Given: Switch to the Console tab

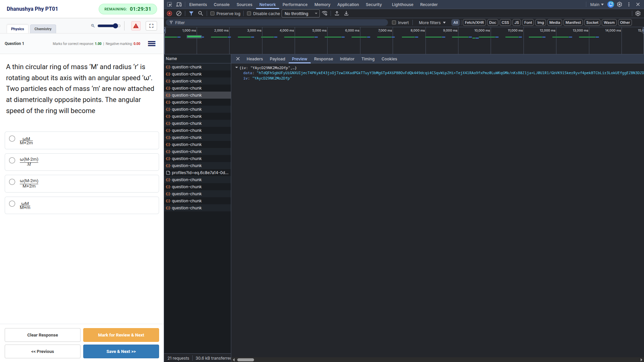Looking at the screenshot, I should (221, 4).
